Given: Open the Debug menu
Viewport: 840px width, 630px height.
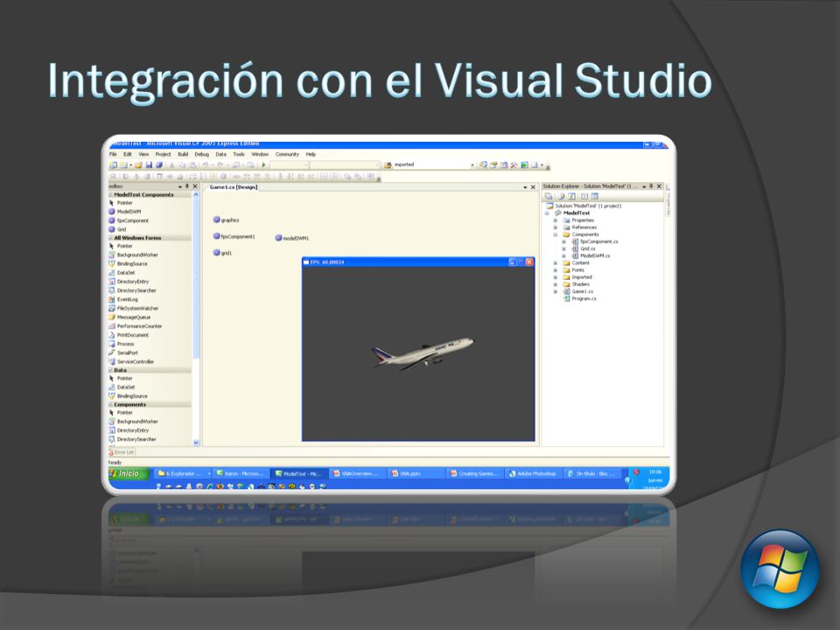Looking at the screenshot, I should [x=201, y=154].
